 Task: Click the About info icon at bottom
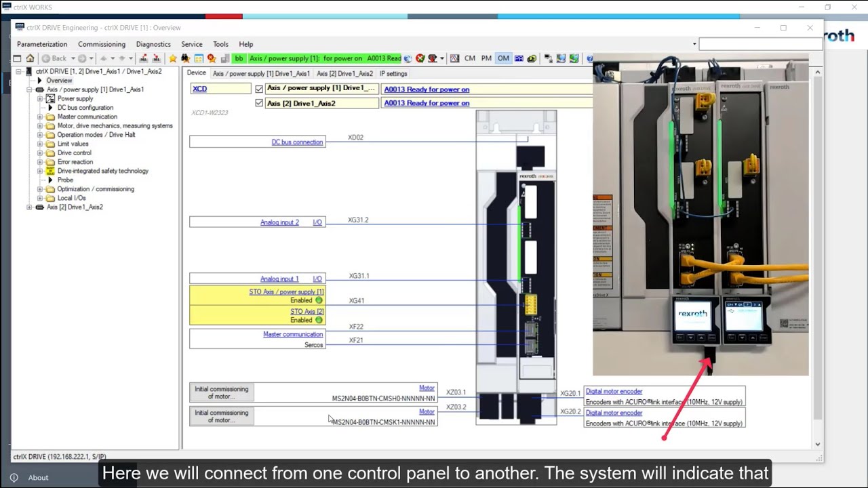tap(14, 477)
